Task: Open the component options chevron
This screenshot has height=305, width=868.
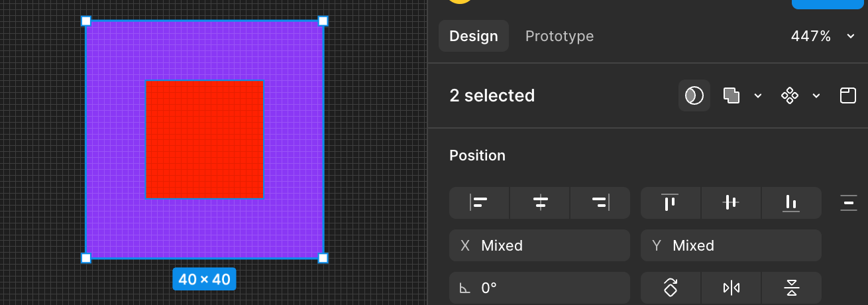Action: tap(816, 95)
